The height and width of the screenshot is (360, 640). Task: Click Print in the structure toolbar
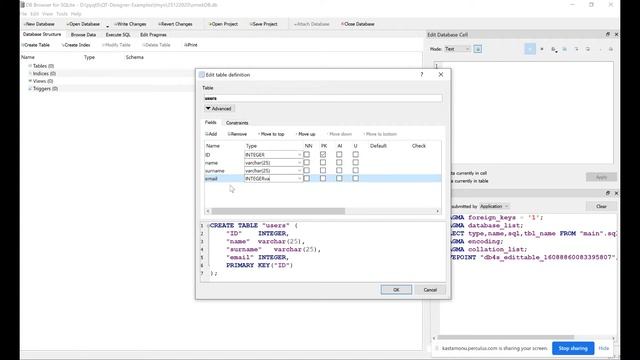tap(191, 45)
